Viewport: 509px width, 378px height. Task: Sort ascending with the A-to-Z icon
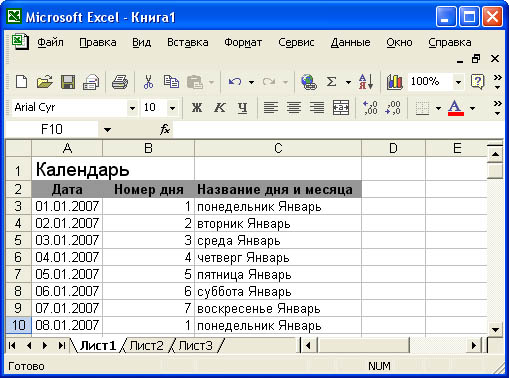(x=366, y=82)
